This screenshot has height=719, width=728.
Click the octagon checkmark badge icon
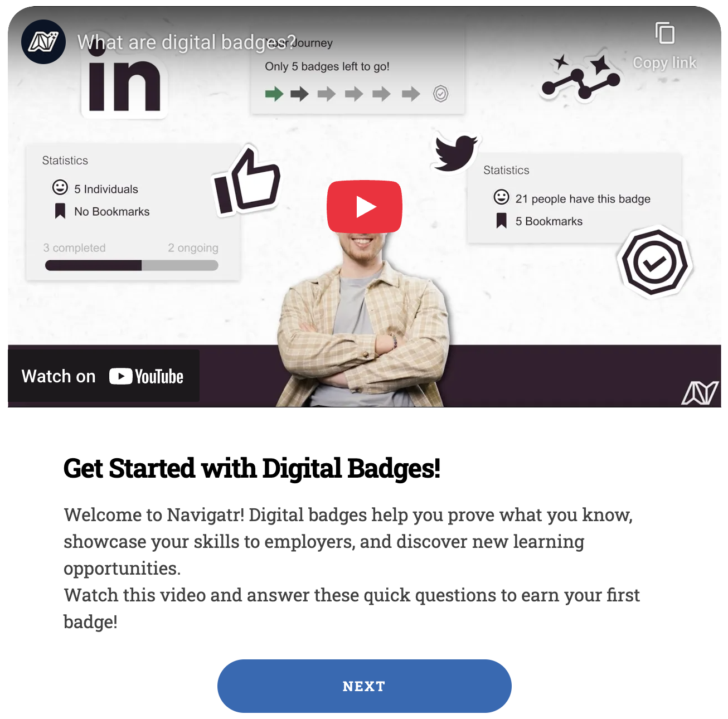tap(654, 263)
